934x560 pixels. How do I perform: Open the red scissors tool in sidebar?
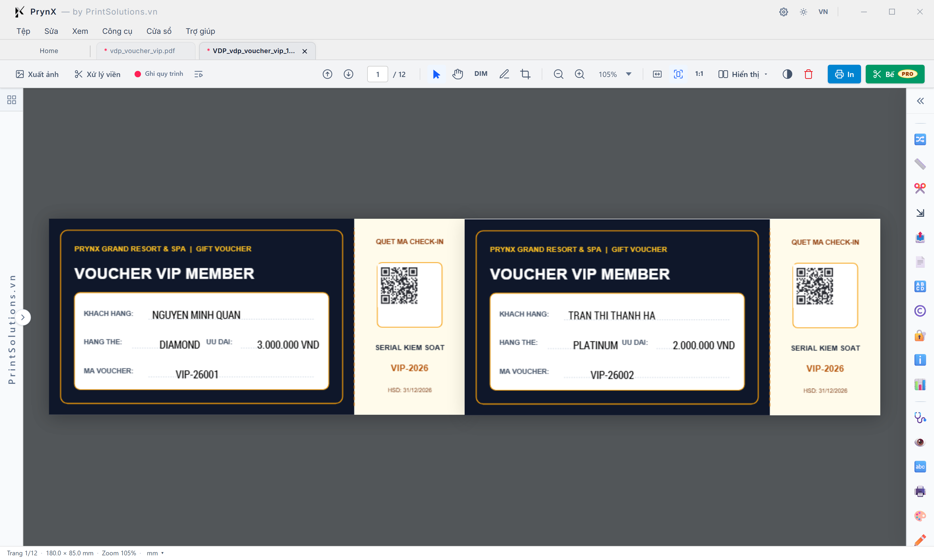point(920,188)
